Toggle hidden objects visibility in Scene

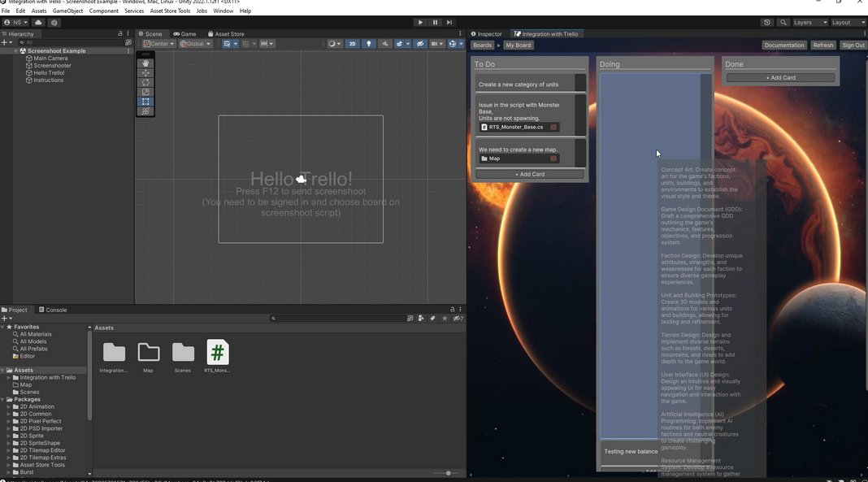point(420,44)
